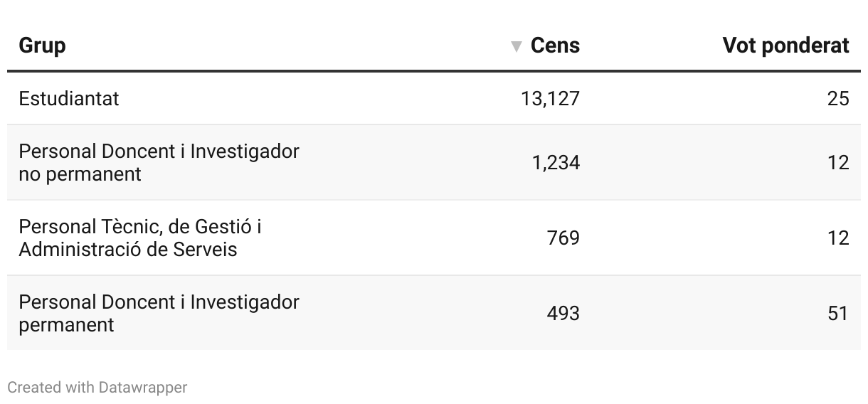Click weighted vote value 51
Viewport: 868px width, 404px height.
click(x=837, y=313)
